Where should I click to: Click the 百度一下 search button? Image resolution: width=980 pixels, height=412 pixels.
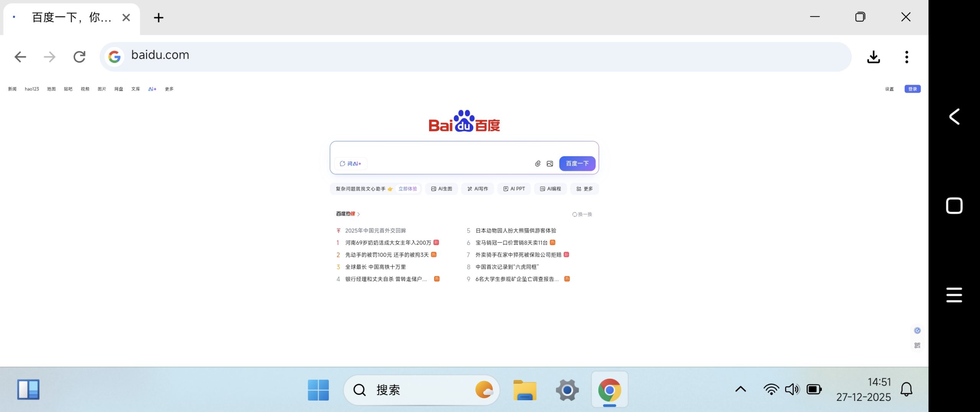coord(577,163)
